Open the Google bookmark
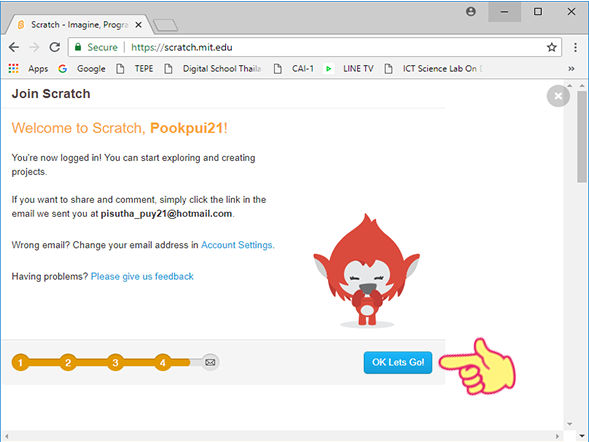589x442 pixels. [x=82, y=69]
